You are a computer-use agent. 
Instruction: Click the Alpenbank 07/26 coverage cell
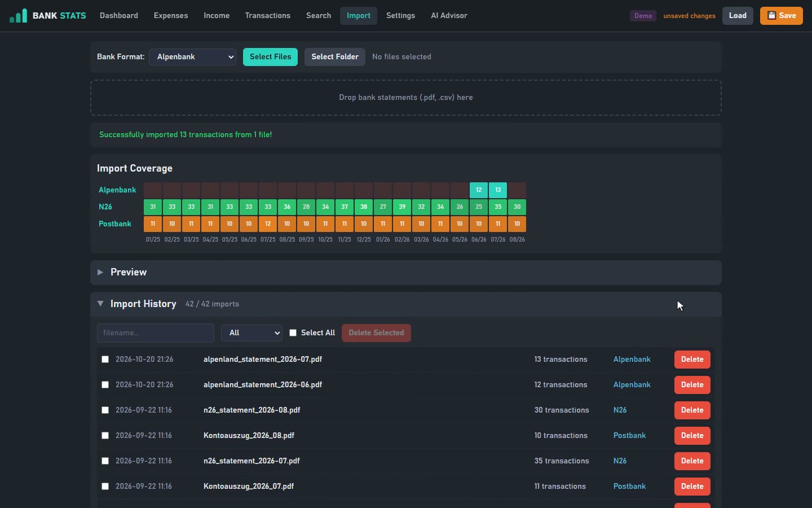498,190
